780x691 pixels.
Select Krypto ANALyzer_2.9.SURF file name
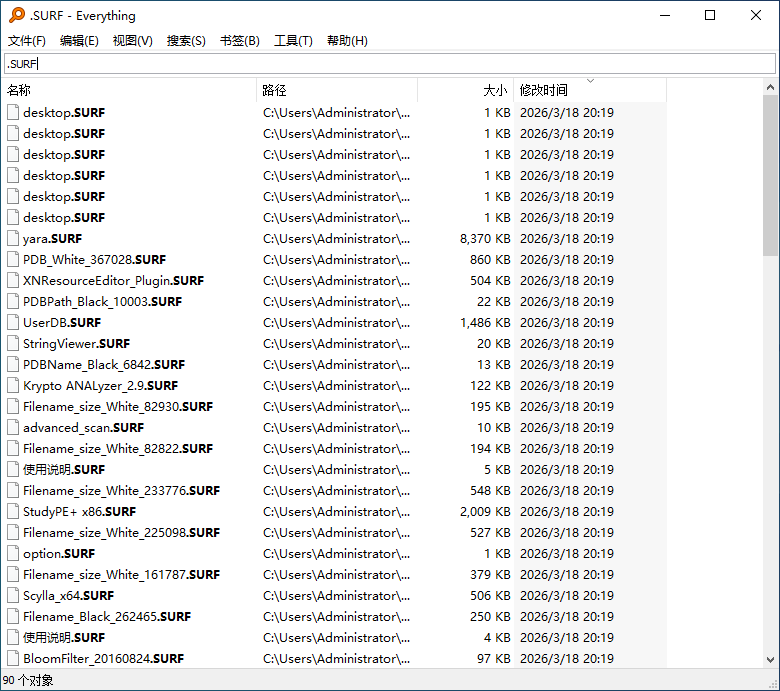100,386
